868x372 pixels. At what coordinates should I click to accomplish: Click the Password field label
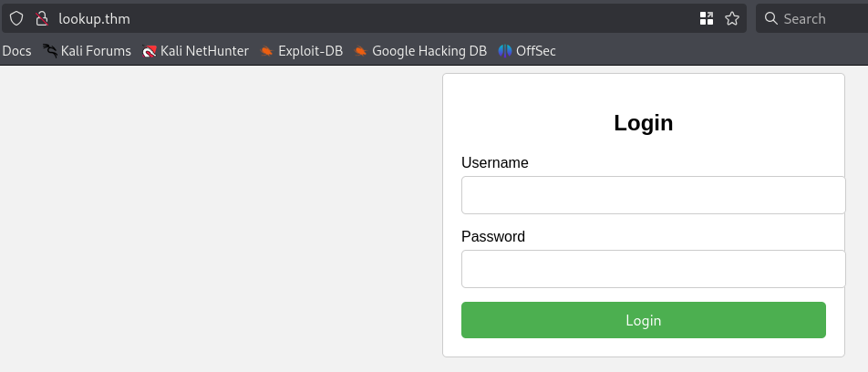click(493, 237)
